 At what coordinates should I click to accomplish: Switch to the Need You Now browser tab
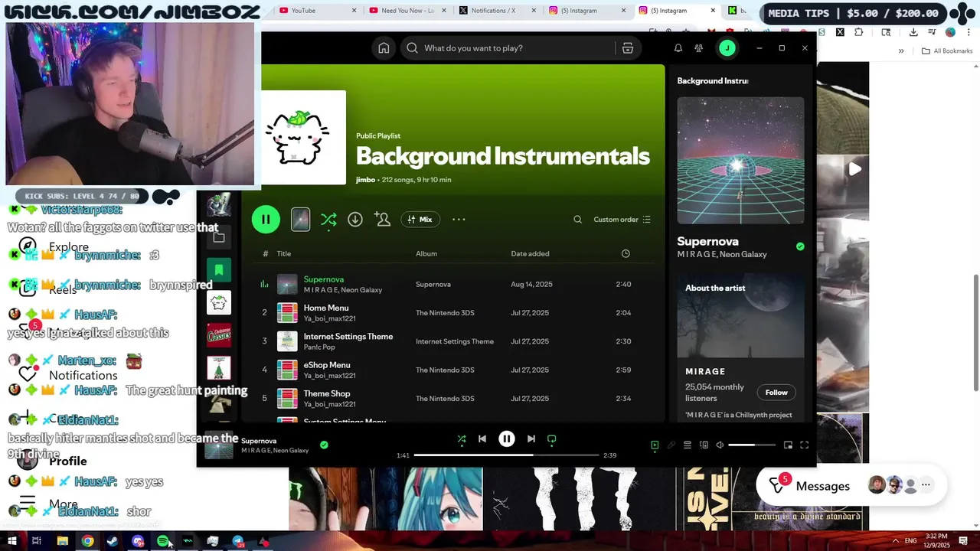(407, 11)
